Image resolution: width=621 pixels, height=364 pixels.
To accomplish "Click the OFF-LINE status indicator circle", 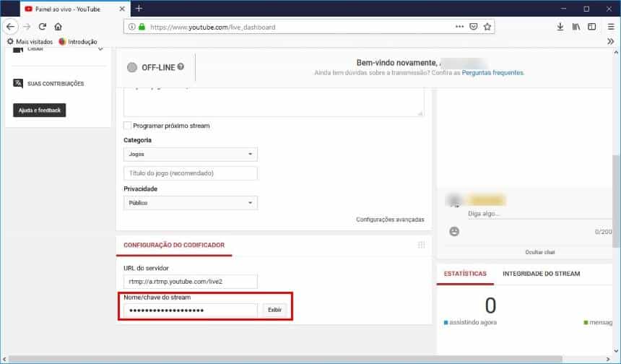I will 132,67.
